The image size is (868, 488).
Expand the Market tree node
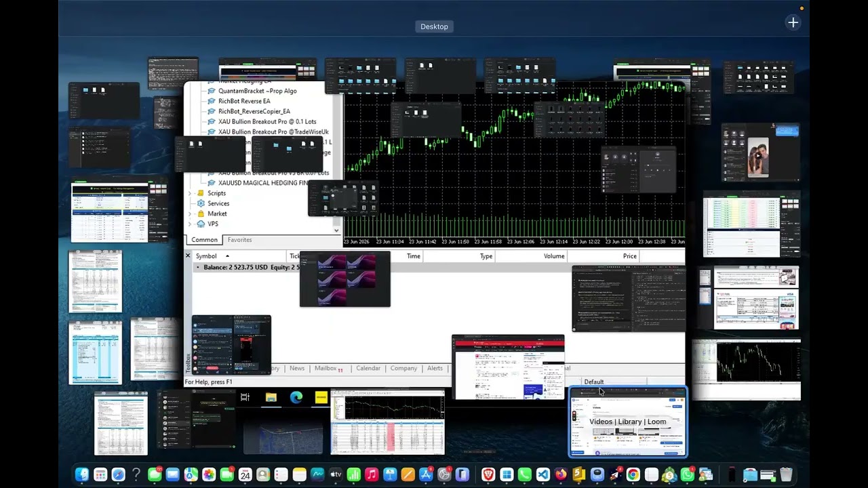190,213
